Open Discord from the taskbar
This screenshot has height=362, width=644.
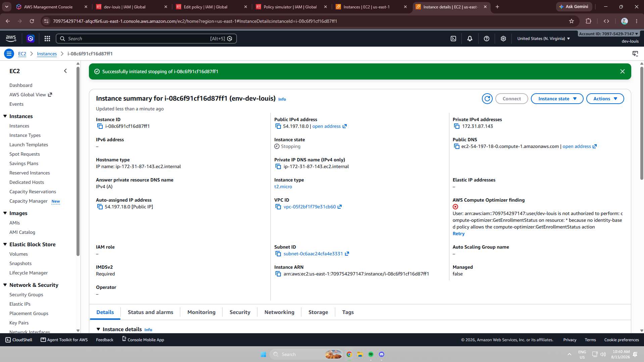382,354
